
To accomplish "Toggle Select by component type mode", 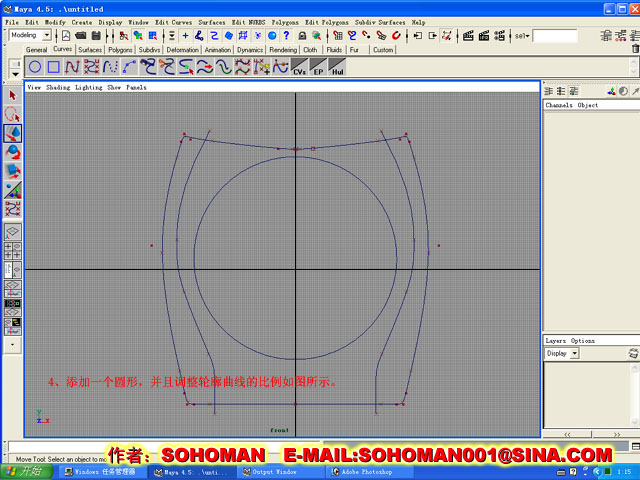I will coord(153,36).
